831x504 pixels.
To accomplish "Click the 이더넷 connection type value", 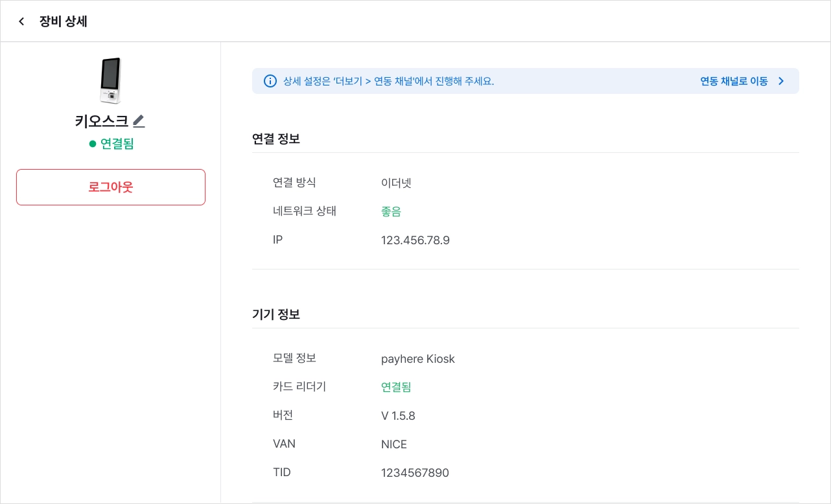I will (396, 183).
